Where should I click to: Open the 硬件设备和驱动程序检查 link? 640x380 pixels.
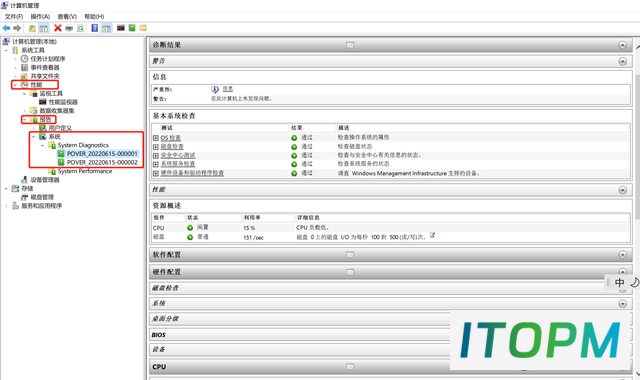pyautogui.click(x=192, y=173)
